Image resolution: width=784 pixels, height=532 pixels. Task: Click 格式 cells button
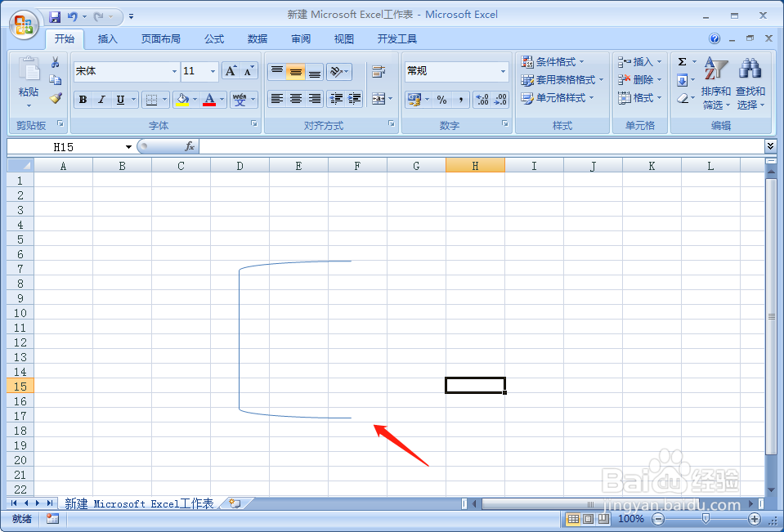(x=639, y=98)
